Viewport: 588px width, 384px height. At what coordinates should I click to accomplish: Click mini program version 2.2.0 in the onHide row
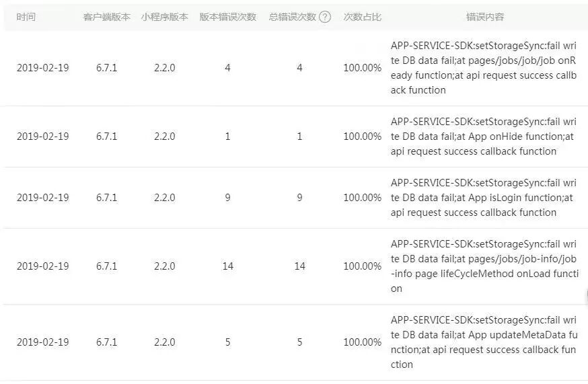click(165, 137)
